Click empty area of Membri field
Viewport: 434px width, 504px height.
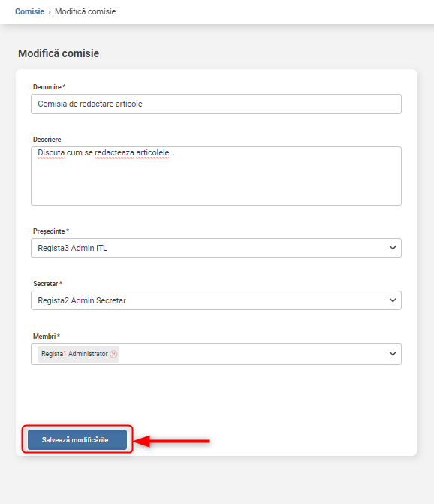251,354
